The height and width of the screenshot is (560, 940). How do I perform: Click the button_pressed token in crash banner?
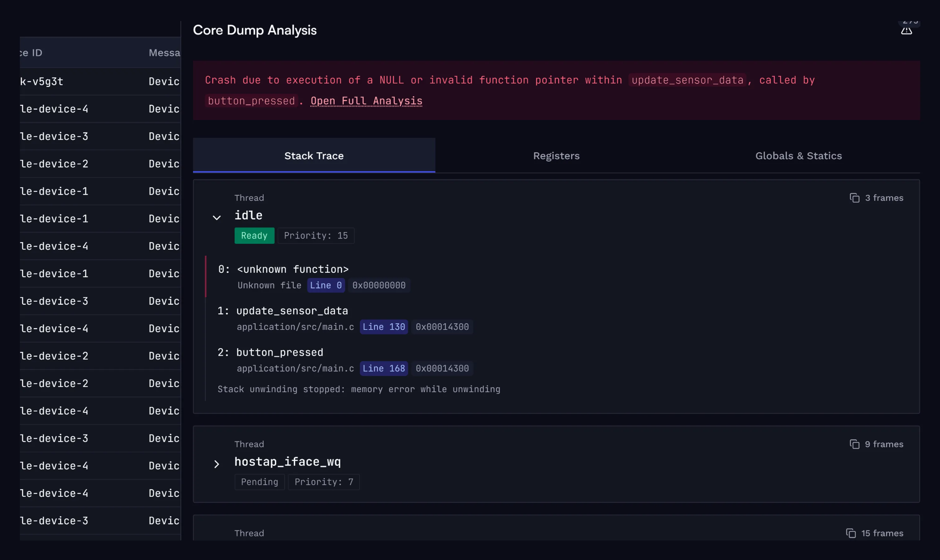point(251,101)
